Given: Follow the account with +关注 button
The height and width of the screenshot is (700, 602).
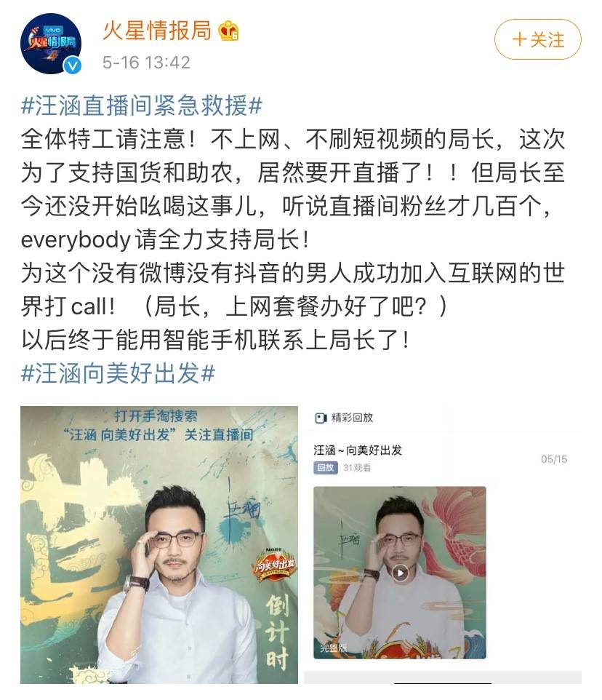Looking at the screenshot, I should tap(538, 39).
